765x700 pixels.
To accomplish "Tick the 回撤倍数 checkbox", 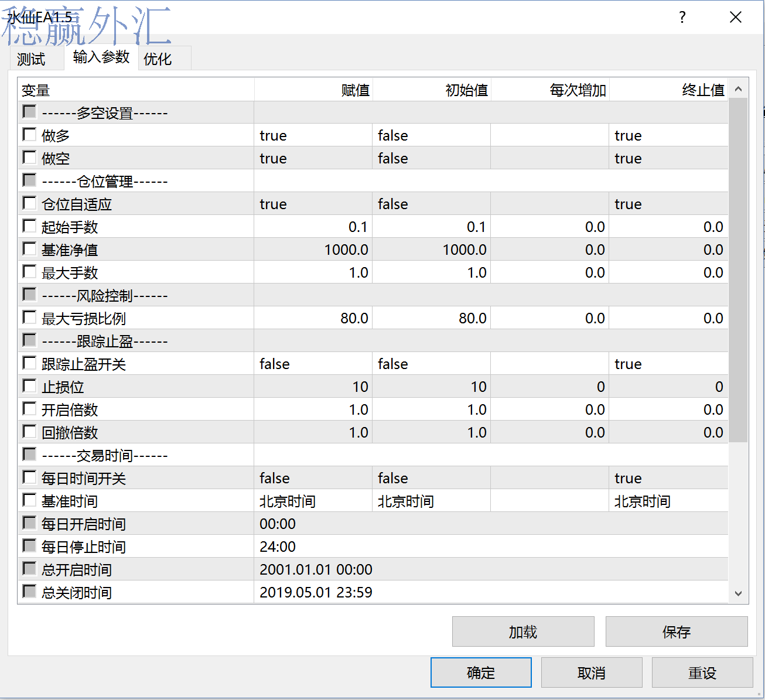I will coord(29,431).
